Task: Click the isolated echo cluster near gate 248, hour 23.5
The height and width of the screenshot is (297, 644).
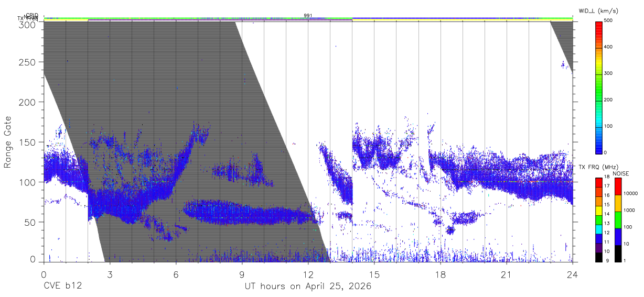Action: (x=565, y=65)
